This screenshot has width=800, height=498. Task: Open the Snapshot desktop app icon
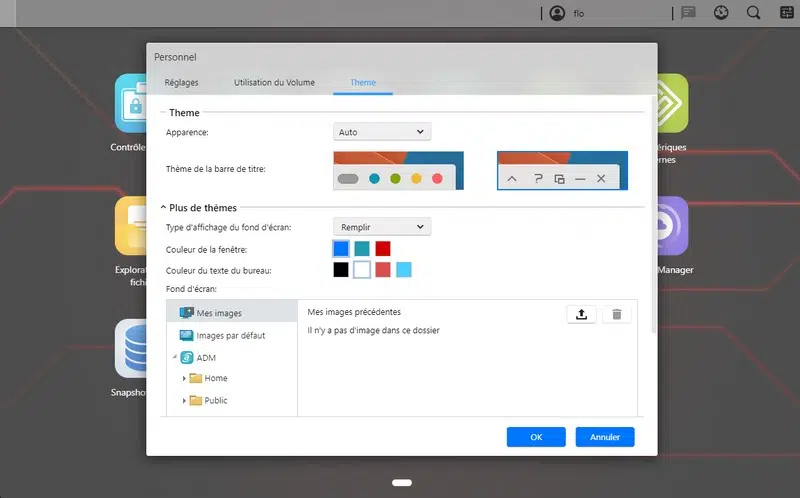[x=131, y=348]
